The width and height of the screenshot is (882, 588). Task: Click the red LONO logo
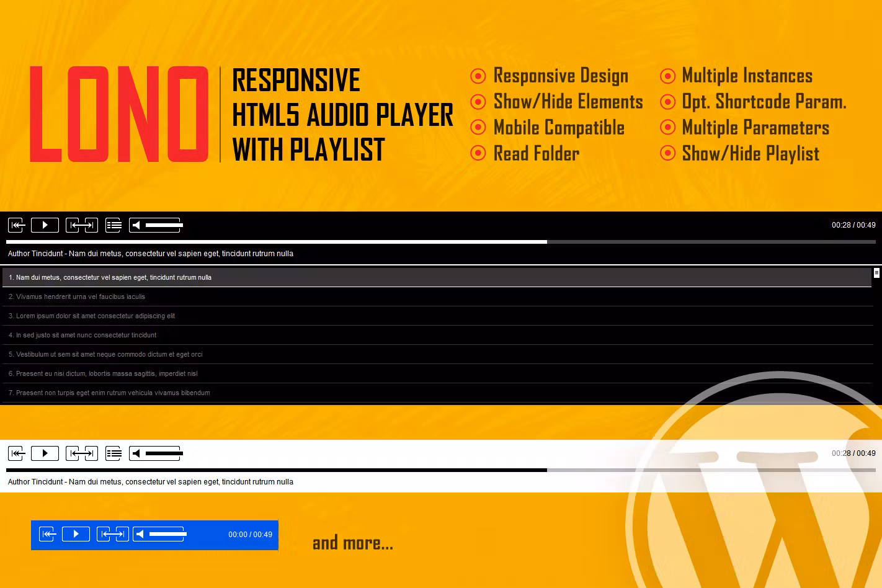click(119, 114)
